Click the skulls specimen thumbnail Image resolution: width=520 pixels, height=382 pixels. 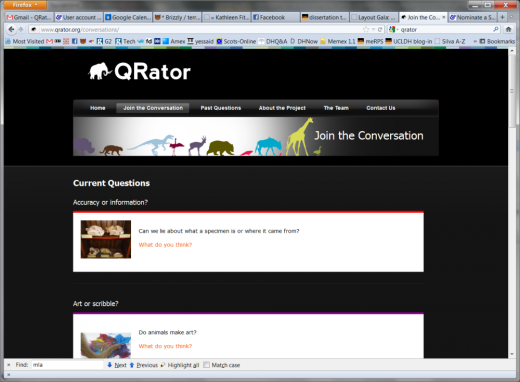[106, 239]
